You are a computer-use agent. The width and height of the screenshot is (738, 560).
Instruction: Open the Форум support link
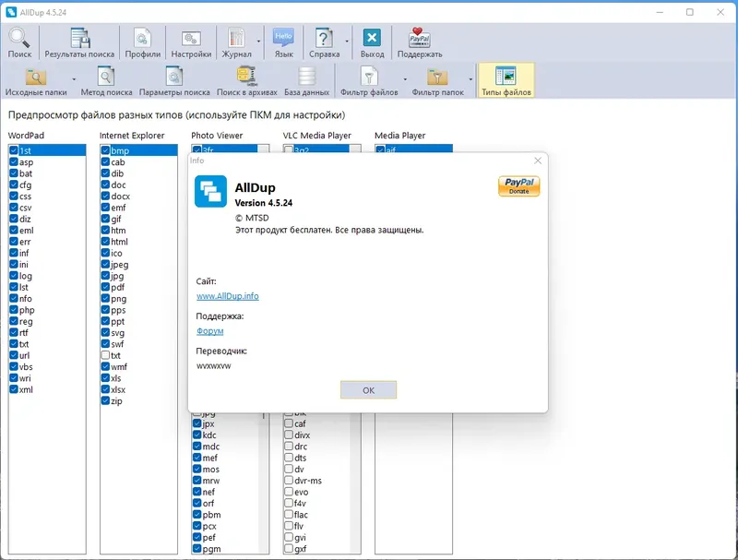click(x=210, y=331)
